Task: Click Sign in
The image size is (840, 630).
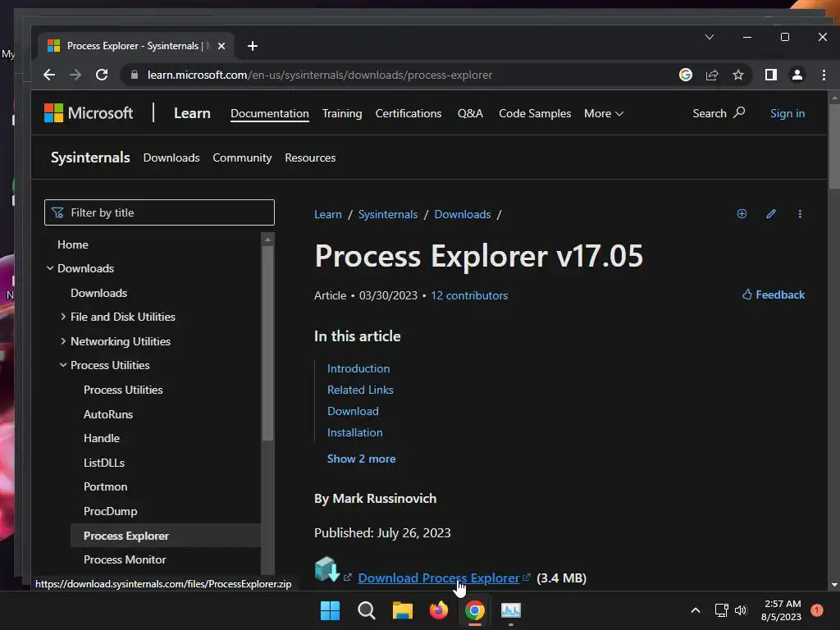Action: [x=787, y=113]
